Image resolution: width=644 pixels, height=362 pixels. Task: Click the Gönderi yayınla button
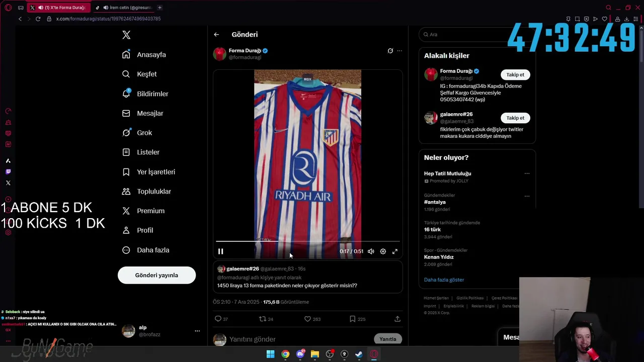(x=156, y=275)
